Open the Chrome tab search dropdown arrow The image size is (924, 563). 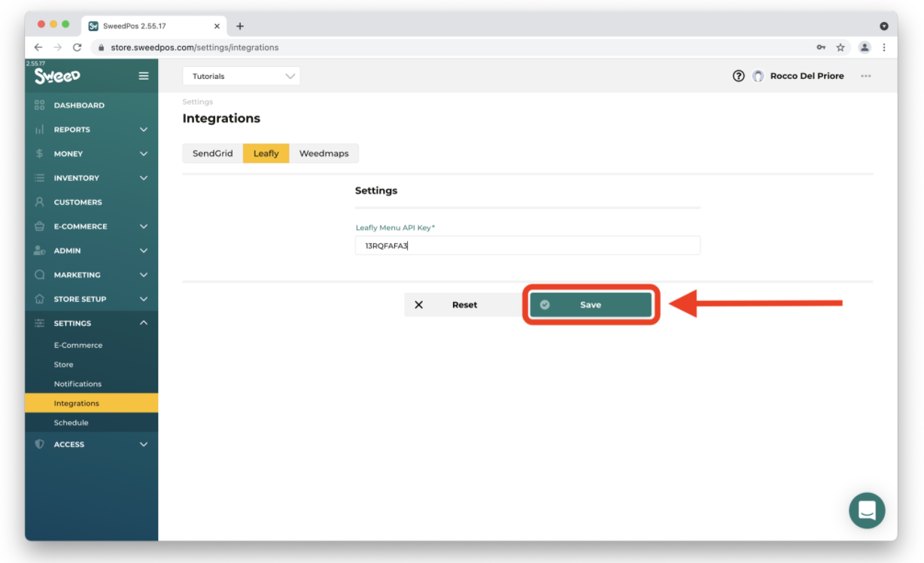tap(884, 26)
